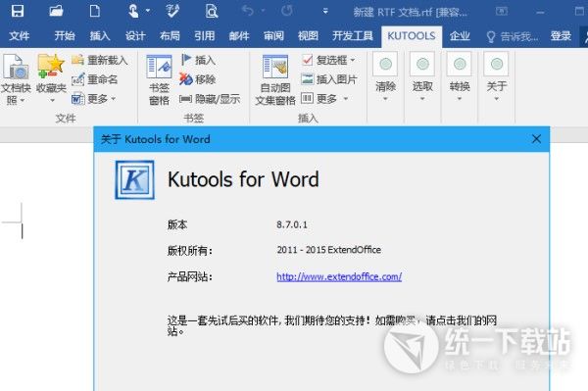
Task: Open 选取 dropdown menu
Action: (x=422, y=77)
